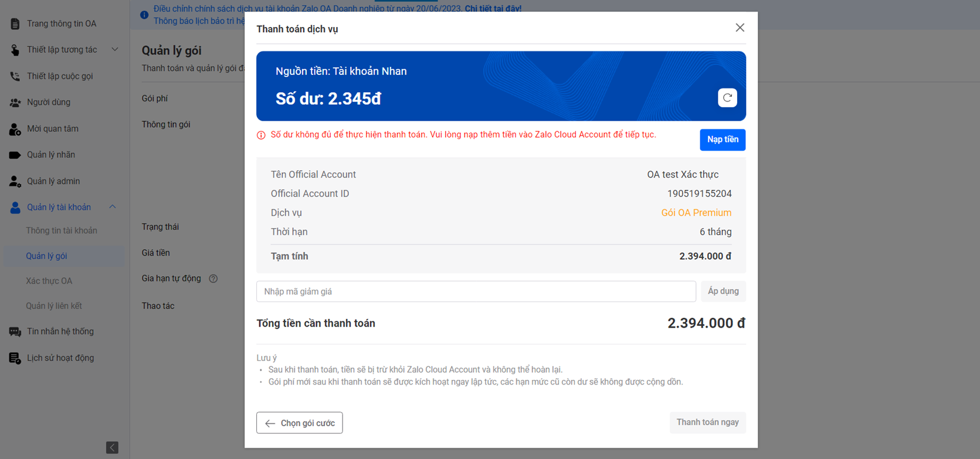
Task: Click the Nạp tiền button
Action: [723, 140]
